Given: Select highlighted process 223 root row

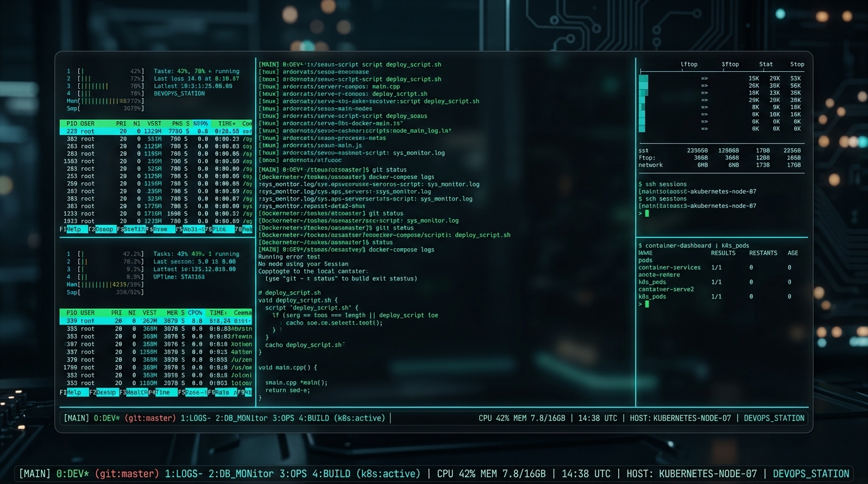Looking at the screenshot, I should [x=156, y=131].
